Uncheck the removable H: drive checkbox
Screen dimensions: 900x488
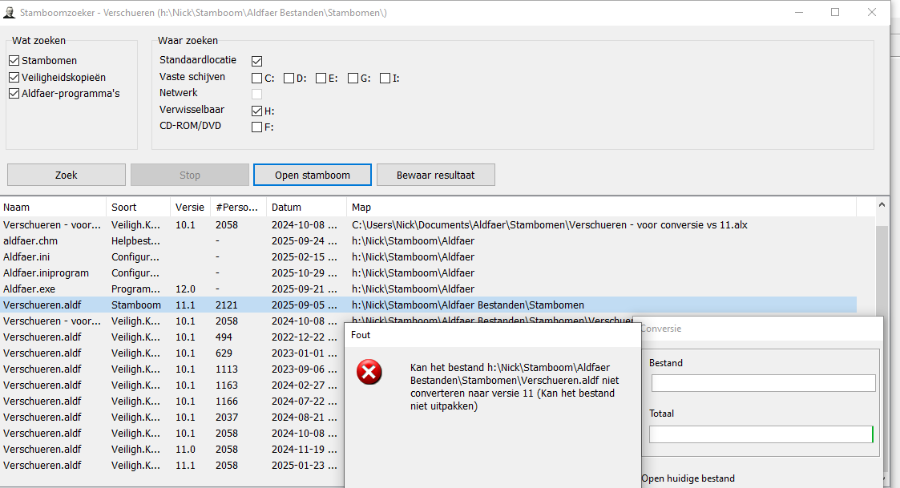[x=257, y=111]
